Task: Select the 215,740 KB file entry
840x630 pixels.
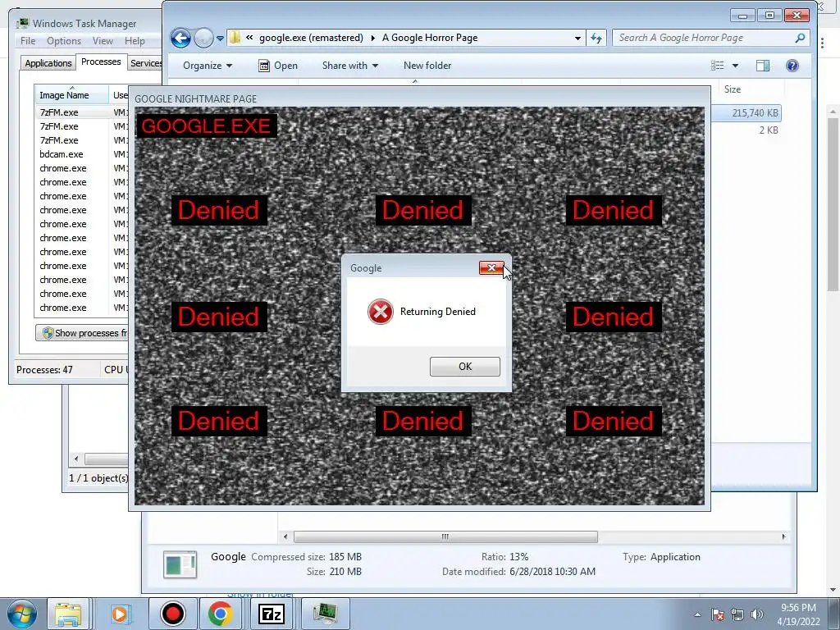Action: [746, 113]
